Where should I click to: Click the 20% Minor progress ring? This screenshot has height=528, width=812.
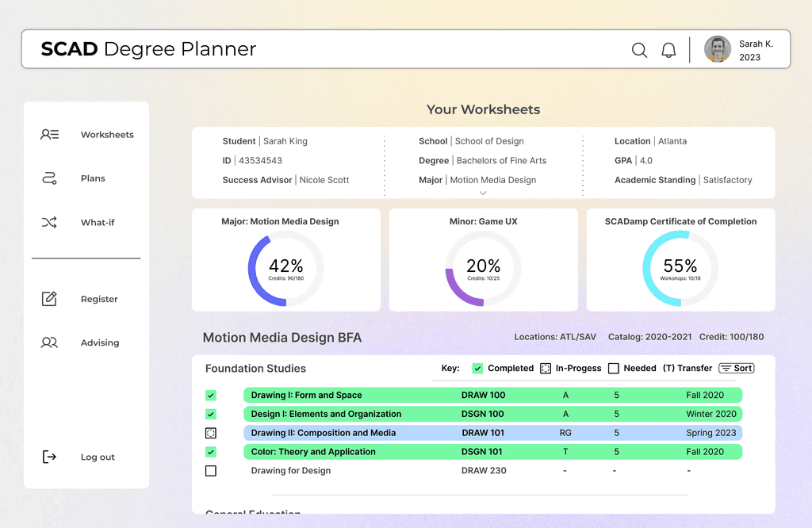(x=483, y=268)
